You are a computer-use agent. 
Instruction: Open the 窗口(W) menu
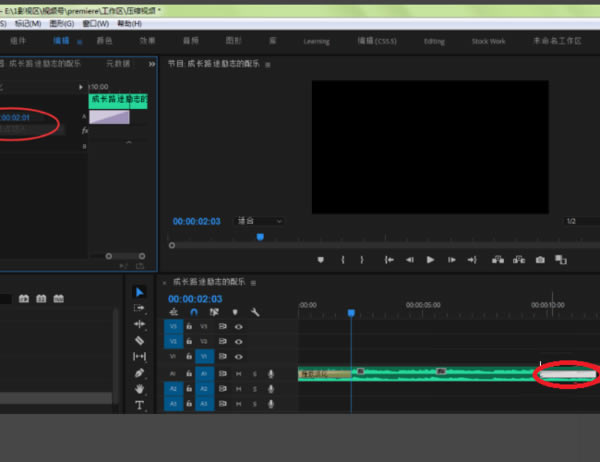pos(97,23)
